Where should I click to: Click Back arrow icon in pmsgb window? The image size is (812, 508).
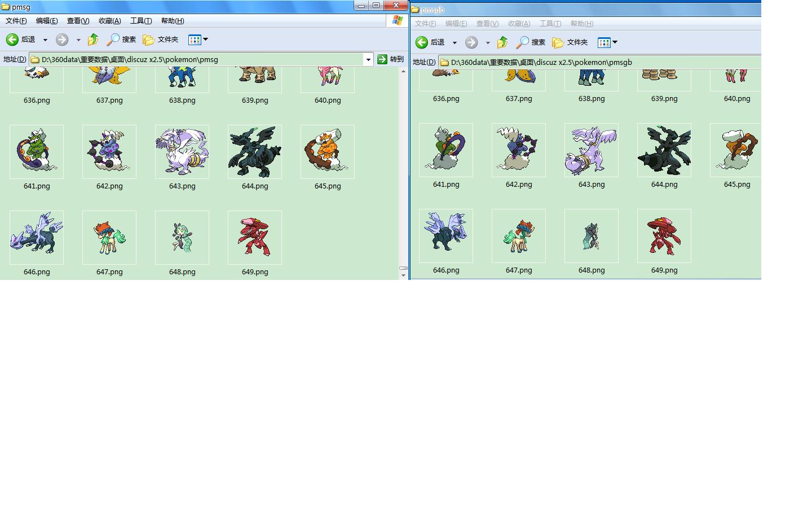pyautogui.click(x=422, y=42)
